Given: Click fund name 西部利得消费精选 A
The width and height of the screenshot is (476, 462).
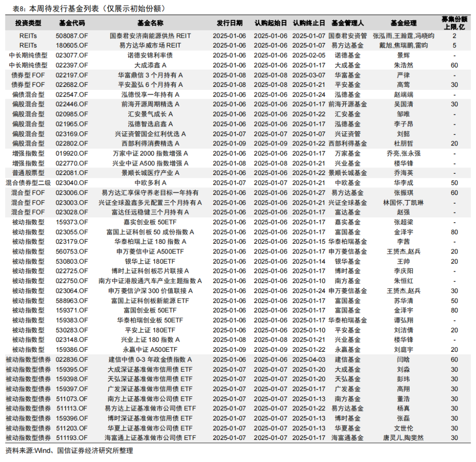Looking at the screenshot, I should point(150,144).
